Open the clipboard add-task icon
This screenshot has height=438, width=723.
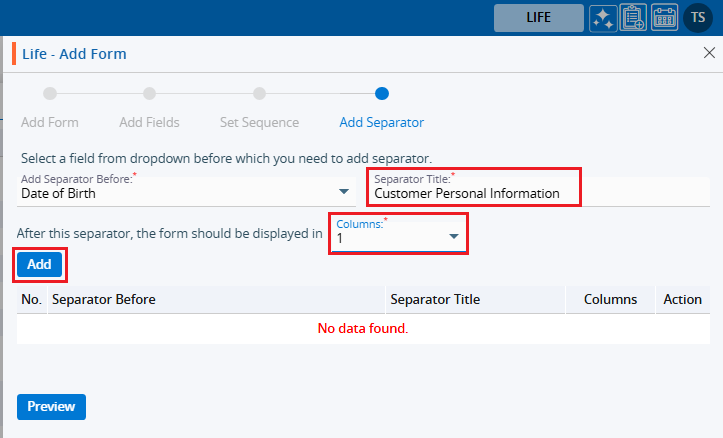coord(632,17)
